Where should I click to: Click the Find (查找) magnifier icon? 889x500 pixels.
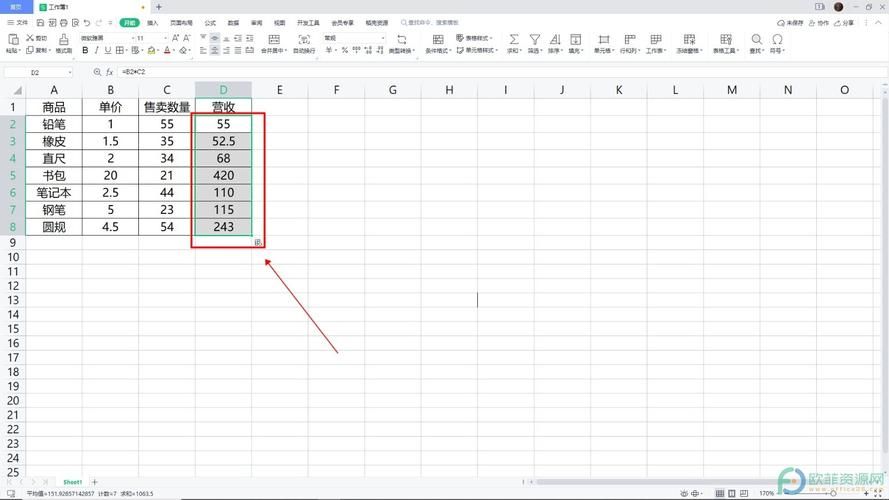pyautogui.click(x=756, y=39)
